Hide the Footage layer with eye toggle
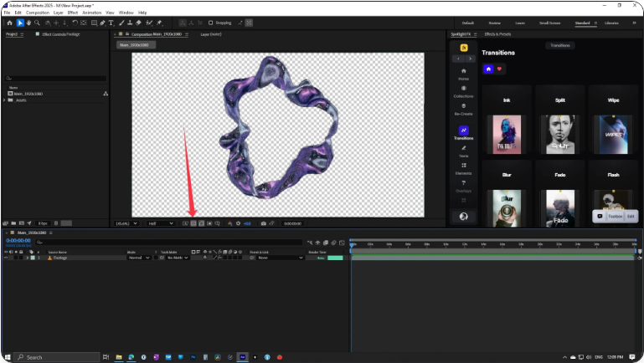This screenshot has width=644, height=363. [x=6, y=258]
